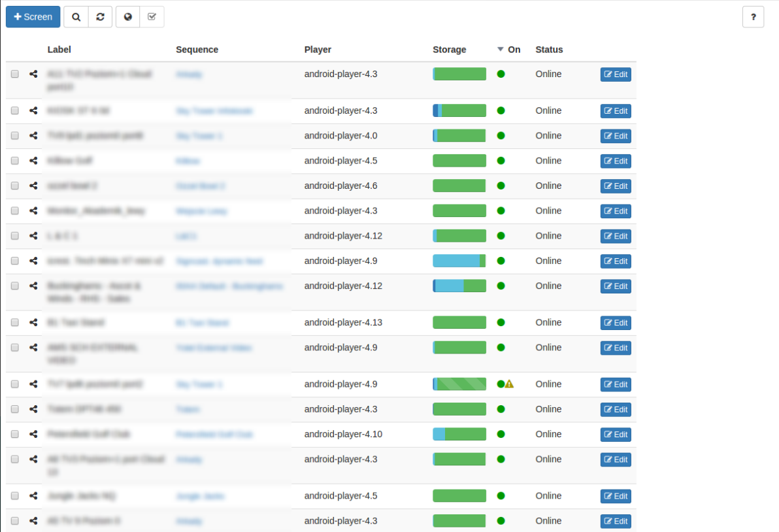Click green On dot in android-player-4.10 row
This screenshot has width=779, height=532.
pos(501,434)
